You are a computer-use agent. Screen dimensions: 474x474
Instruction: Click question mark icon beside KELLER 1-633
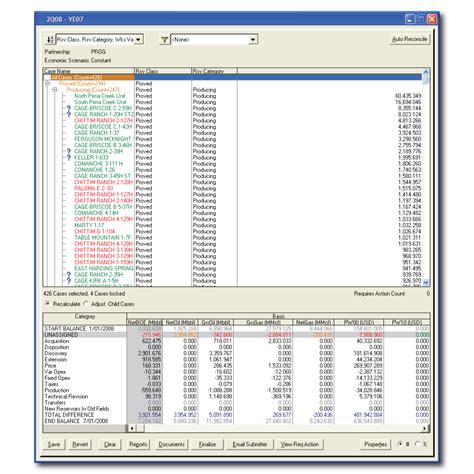click(69, 157)
